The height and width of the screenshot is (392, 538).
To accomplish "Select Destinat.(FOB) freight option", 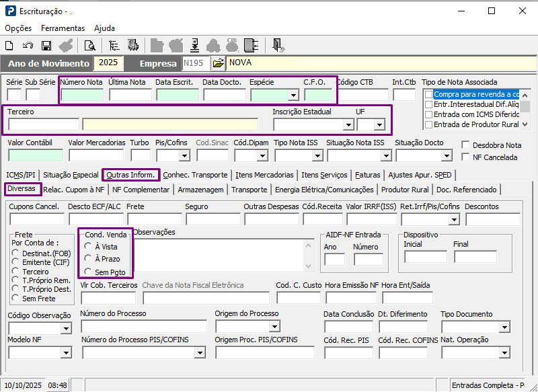I will coord(16,253).
